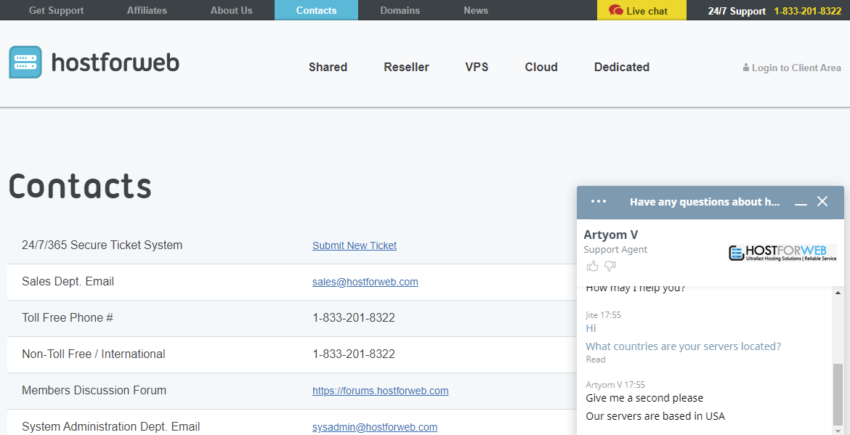Close the chat widget

pyautogui.click(x=822, y=201)
